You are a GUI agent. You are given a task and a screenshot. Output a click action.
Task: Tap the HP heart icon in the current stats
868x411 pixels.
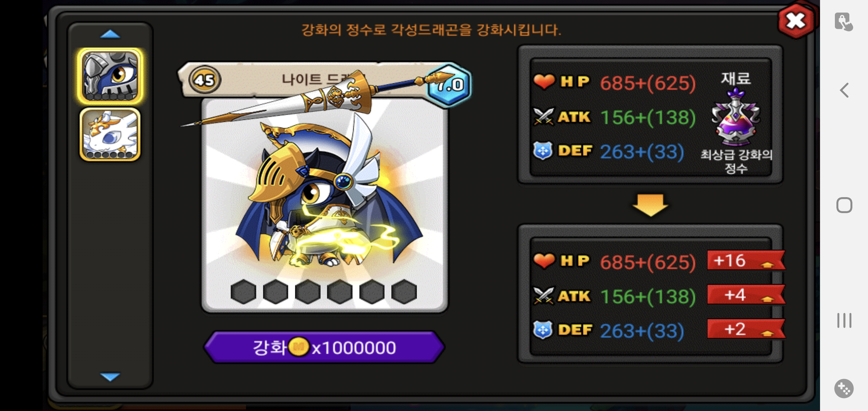click(x=544, y=81)
